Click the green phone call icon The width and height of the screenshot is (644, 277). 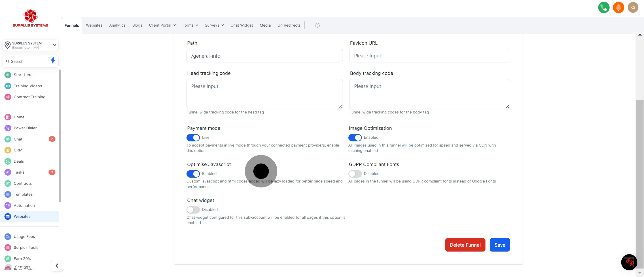coord(604,8)
